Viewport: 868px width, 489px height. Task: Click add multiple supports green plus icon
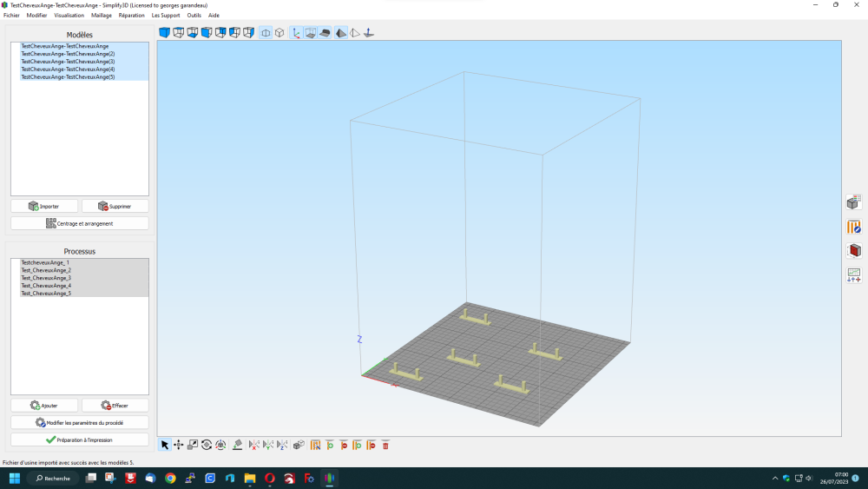coord(357,445)
